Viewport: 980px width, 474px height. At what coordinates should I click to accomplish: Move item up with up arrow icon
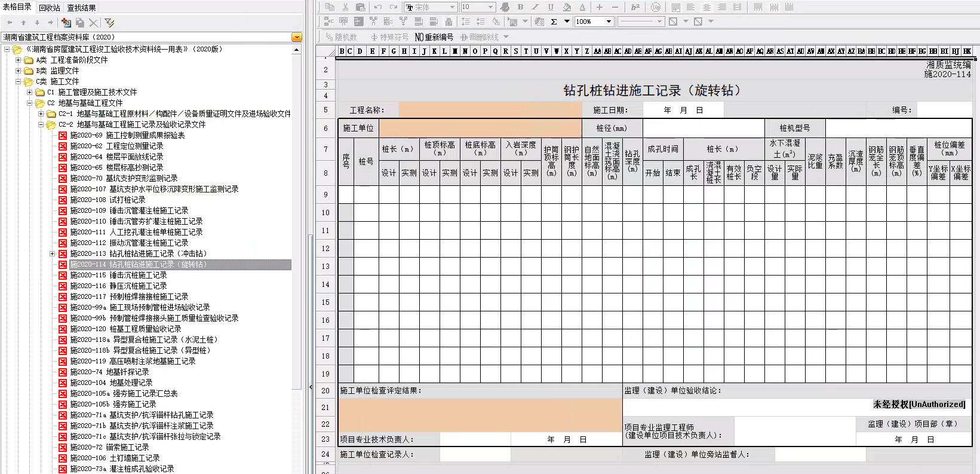click(x=23, y=23)
